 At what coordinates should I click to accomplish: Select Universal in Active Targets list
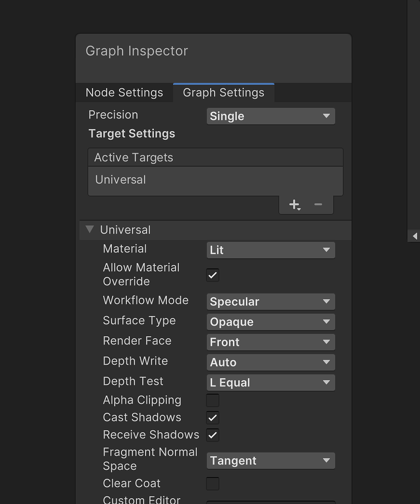point(121,180)
